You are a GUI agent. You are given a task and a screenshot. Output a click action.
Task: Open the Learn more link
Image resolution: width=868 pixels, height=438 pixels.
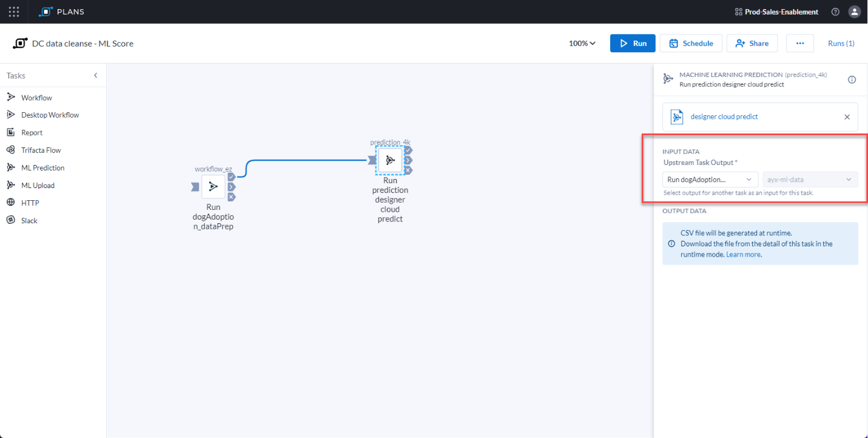coord(744,254)
